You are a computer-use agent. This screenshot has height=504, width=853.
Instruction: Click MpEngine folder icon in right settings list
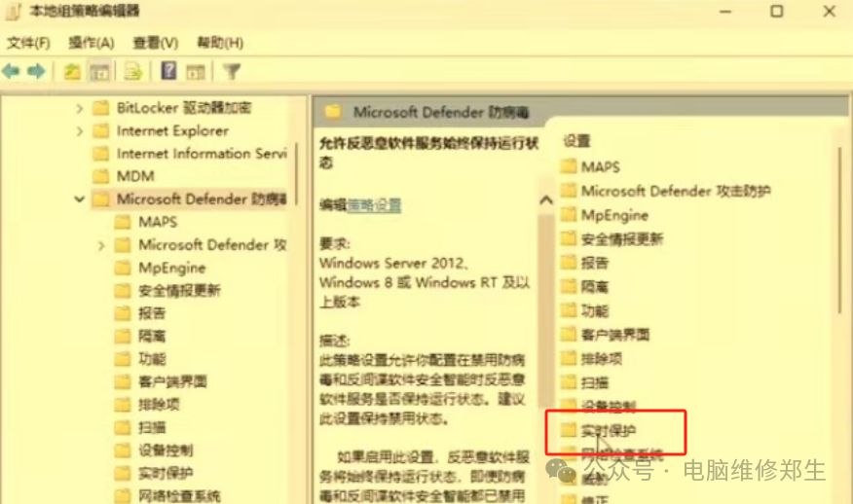click(569, 214)
